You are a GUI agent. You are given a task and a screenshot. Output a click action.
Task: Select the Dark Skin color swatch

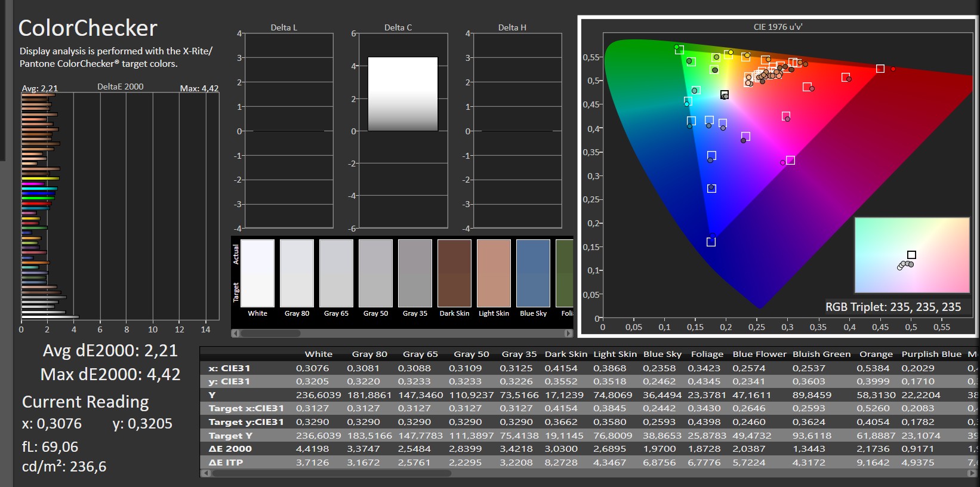454,273
